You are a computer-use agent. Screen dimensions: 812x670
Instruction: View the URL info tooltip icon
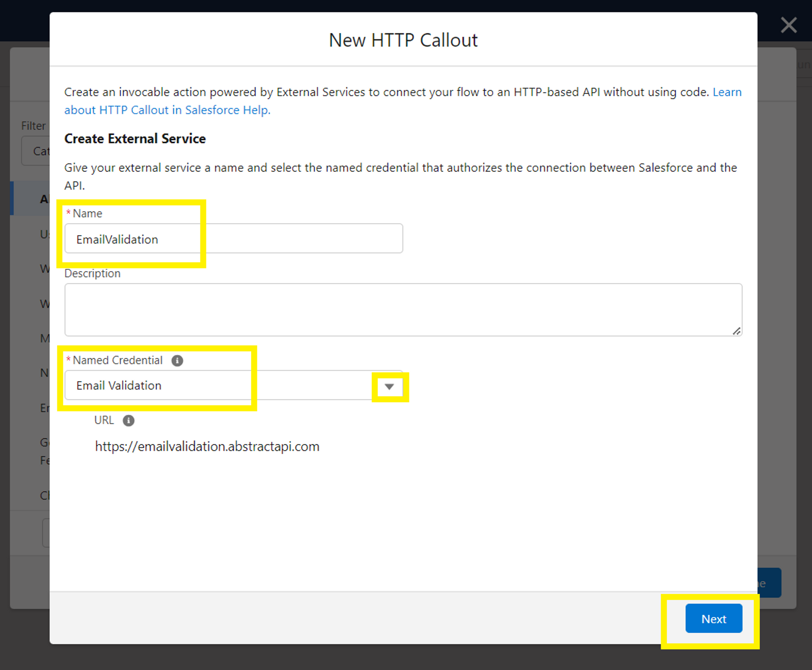[x=129, y=421]
